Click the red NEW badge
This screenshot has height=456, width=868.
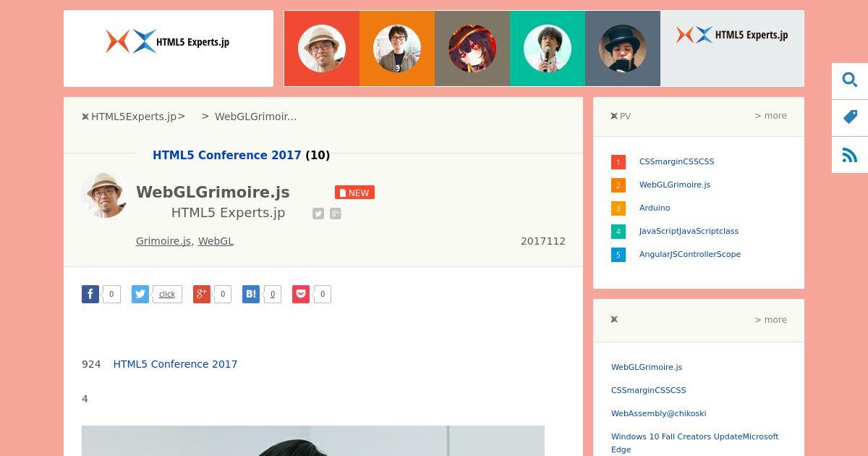pyautogui.click(x=354, y=193)
